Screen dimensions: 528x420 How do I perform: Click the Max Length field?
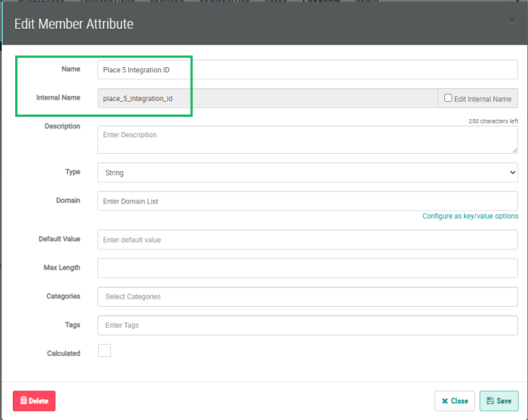(307, 268)
